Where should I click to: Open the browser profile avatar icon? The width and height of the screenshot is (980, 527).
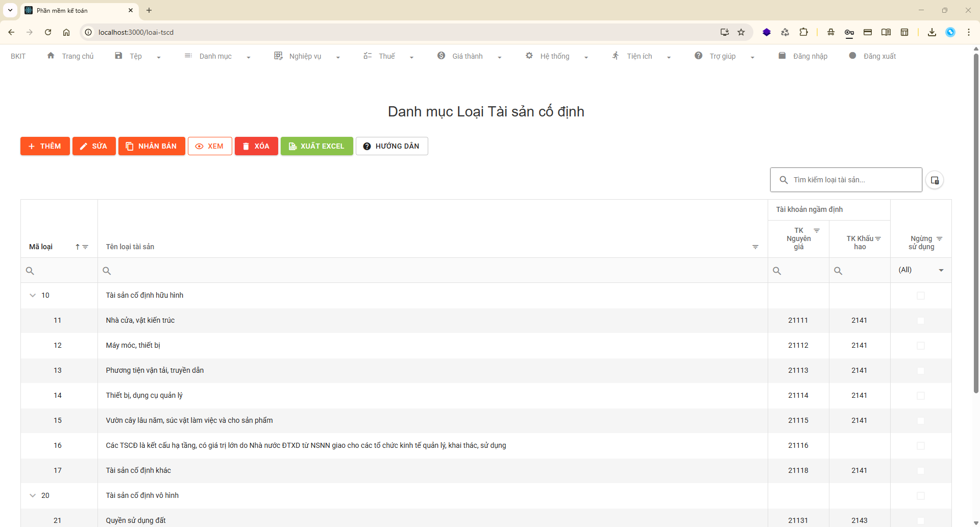[x=950, y=32]
